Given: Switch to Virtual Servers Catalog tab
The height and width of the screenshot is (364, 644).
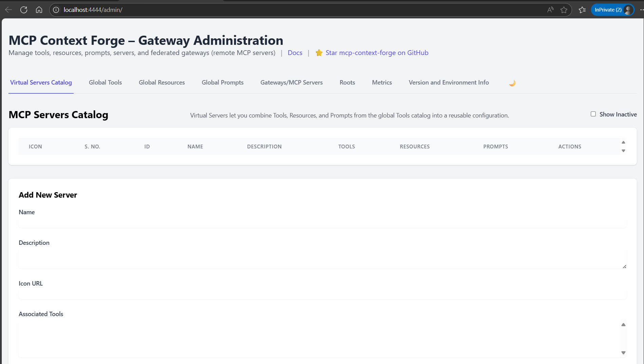Looking at the screenshot, I should [x=41, y=83].
